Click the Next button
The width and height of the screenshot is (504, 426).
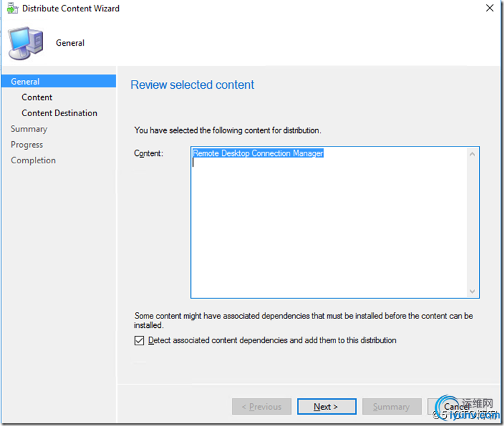[x=327, y=407]
